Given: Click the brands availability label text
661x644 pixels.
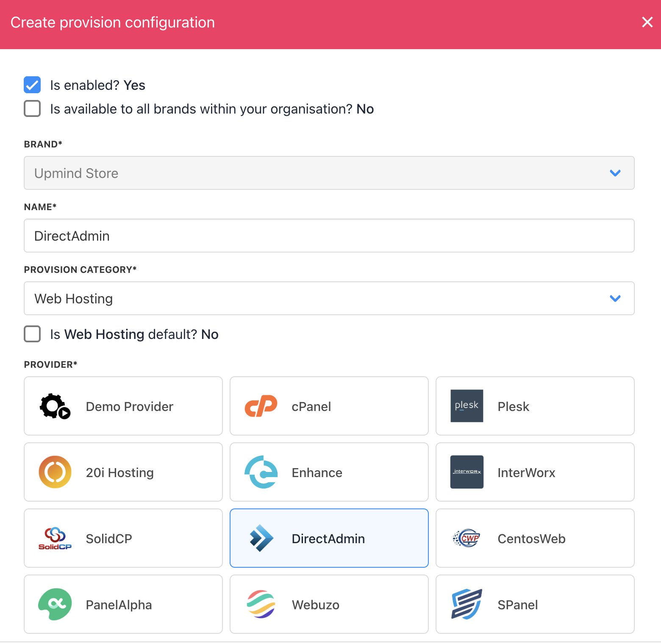Looking at the screenshot, I should coord(212,109).
